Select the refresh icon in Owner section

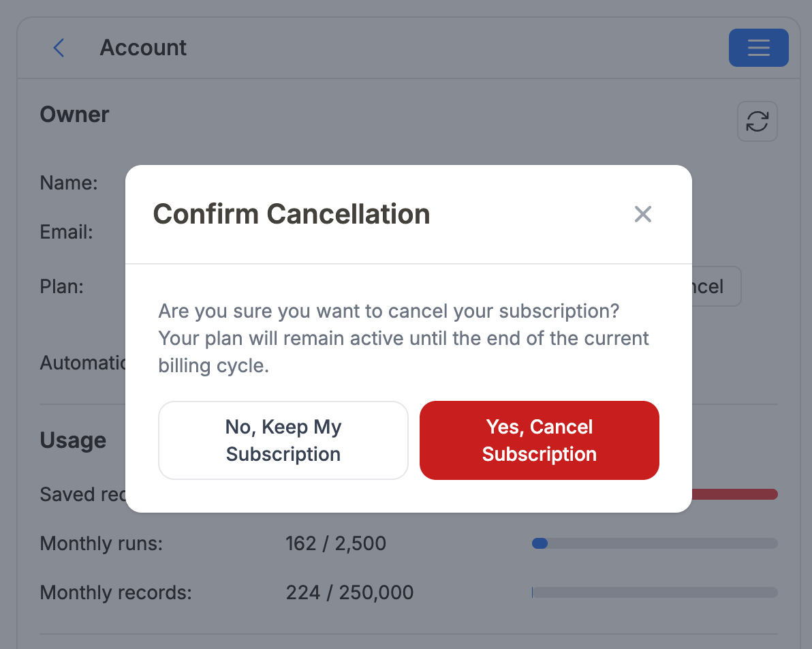[757, 121]
